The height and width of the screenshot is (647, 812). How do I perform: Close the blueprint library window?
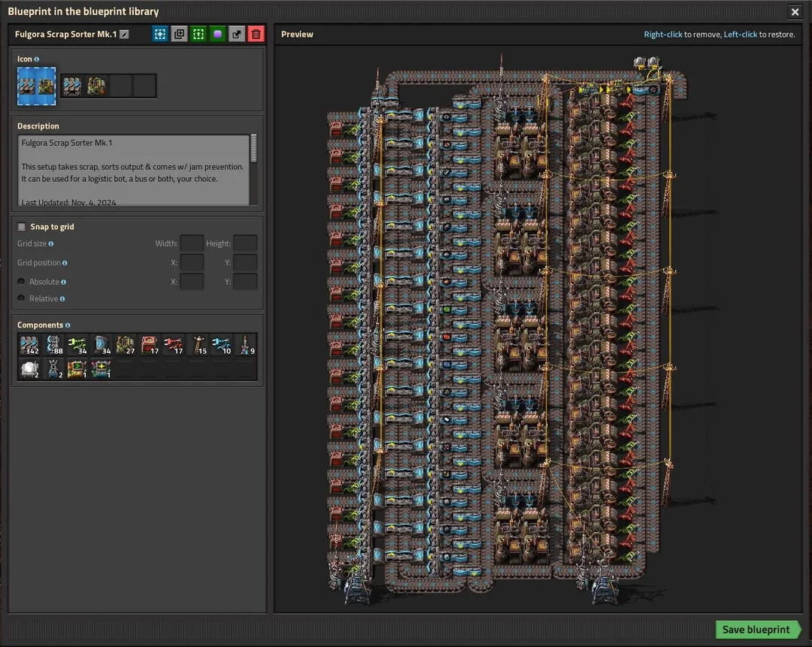[795, 11]
